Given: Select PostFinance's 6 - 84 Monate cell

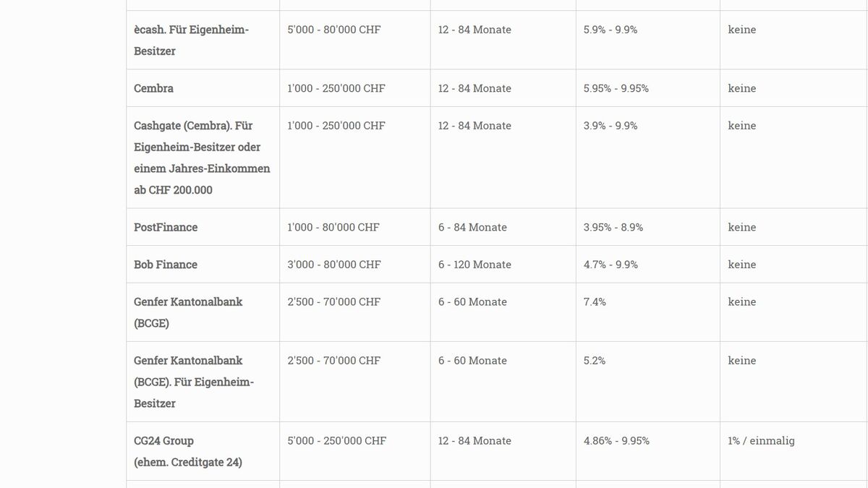Looking at the screenshot, I should tap(472, 227).
